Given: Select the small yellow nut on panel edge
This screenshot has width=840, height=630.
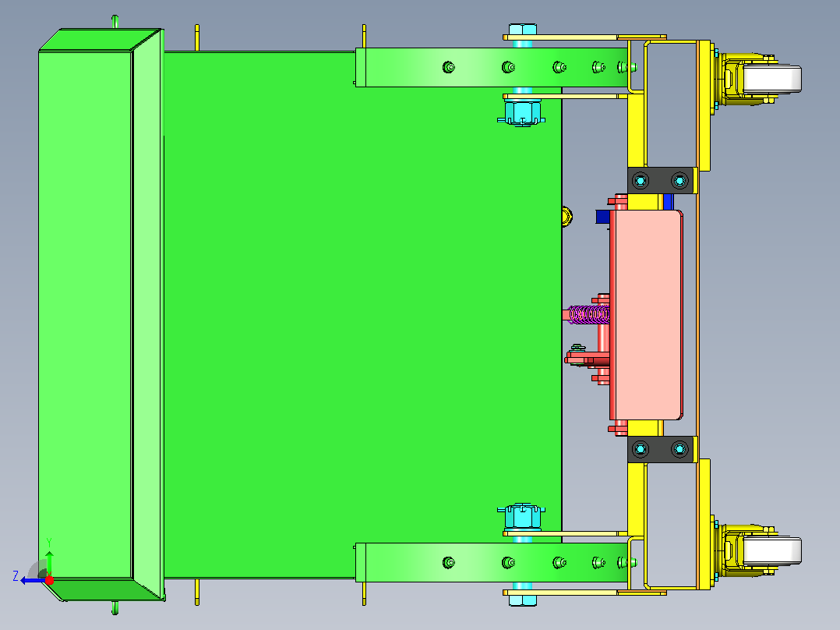Looking at the screenshot, I should click(566, 217).
